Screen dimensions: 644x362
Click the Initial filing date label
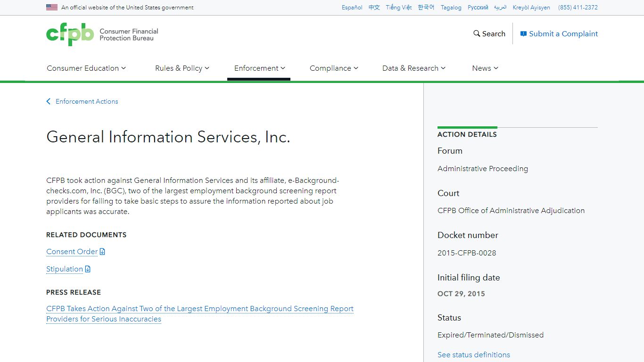(x=469, y=278)
